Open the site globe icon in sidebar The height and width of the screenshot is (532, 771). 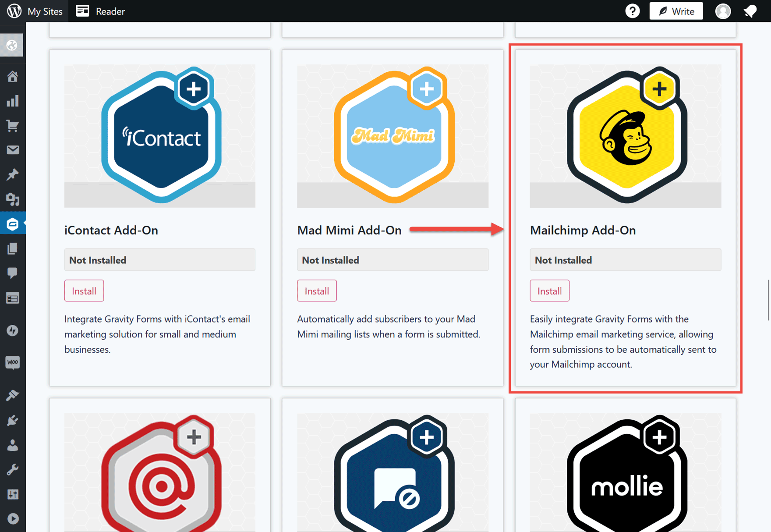12,45
